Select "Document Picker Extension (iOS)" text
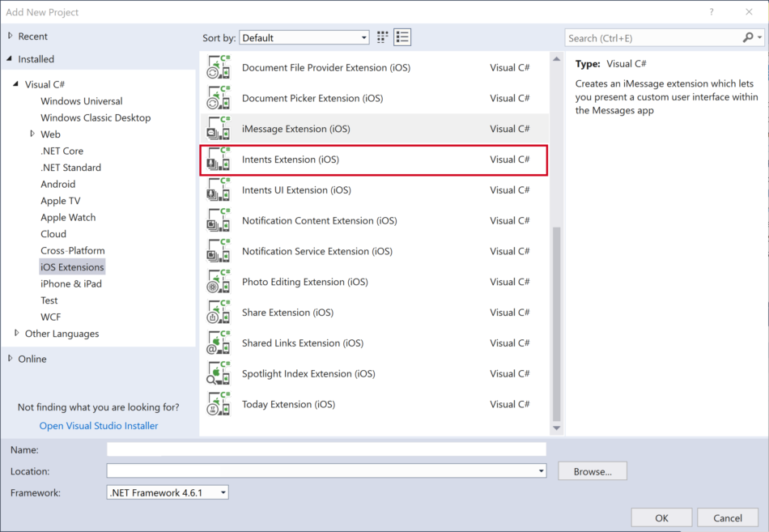 [312, 98]
